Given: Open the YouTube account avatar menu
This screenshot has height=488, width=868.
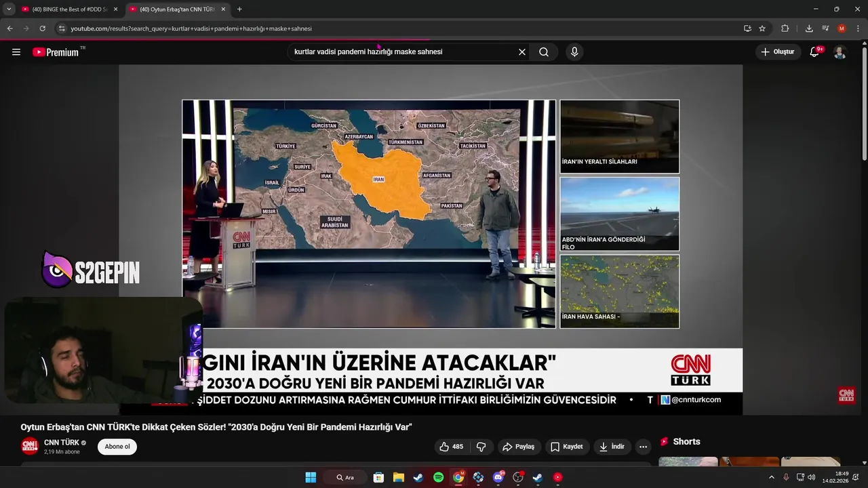Looking at the screenshot, I should 840,52.
